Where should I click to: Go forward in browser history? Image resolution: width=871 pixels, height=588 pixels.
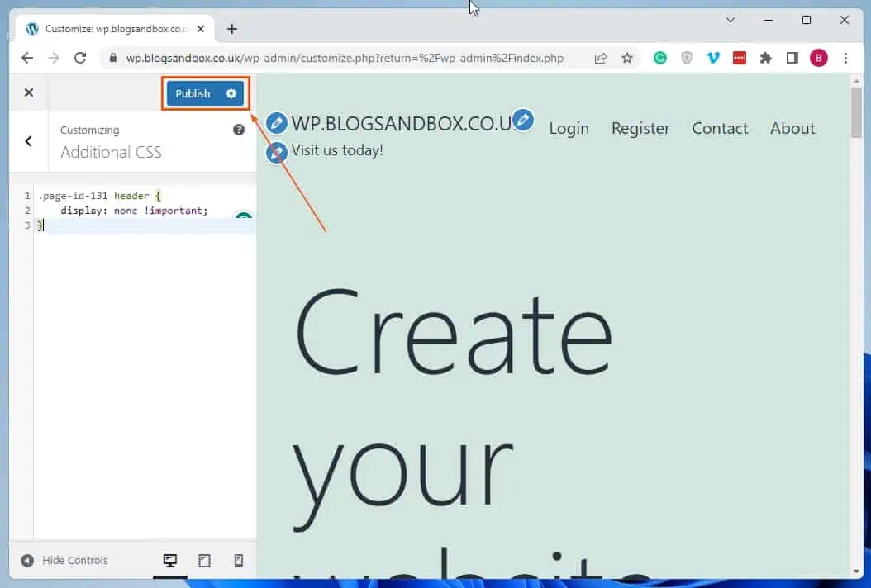[54, 58]
